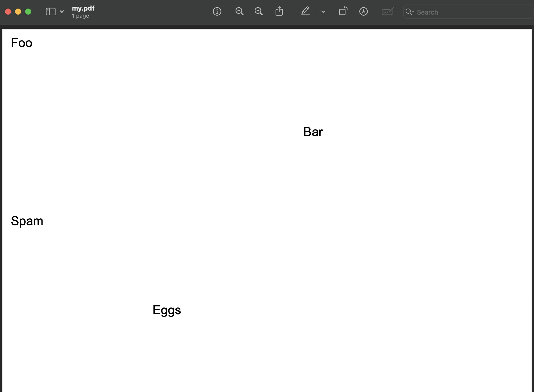Viewport: 534px width, 392px height.
Task: Select the word Eggs in the document
Action: 166,310
